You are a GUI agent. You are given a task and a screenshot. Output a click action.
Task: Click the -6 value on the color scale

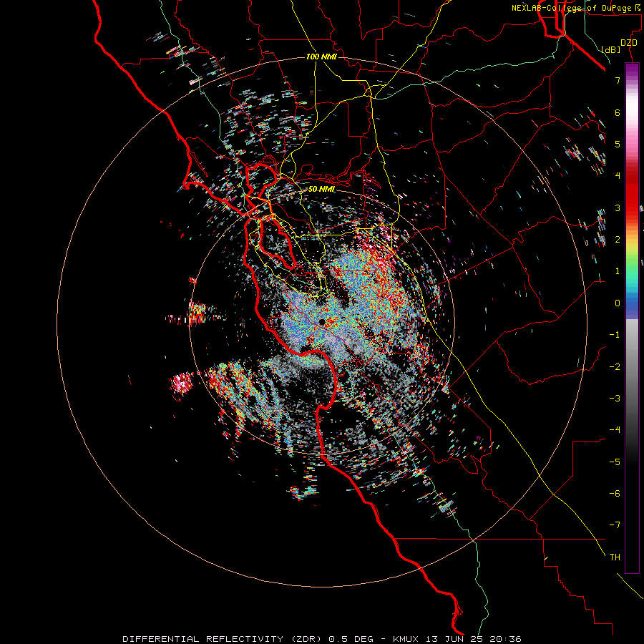click(x=615, y=494)
